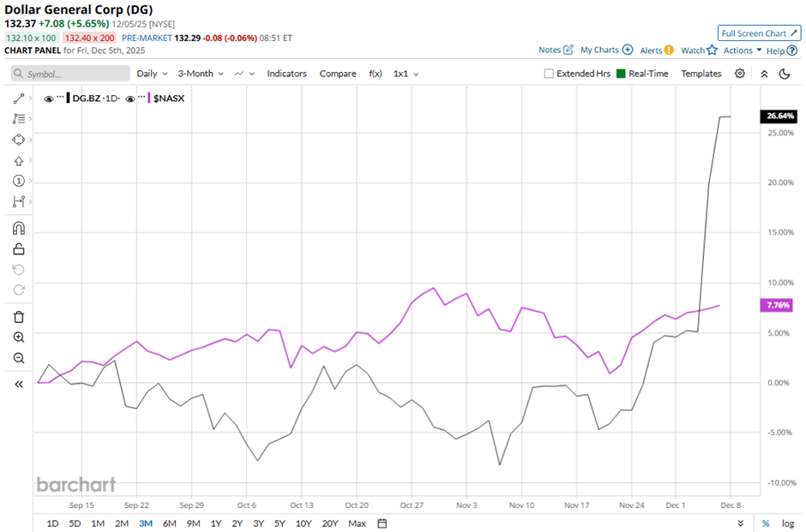
Task: Open the Daily frequency dropdown
Action: (152, 74)
